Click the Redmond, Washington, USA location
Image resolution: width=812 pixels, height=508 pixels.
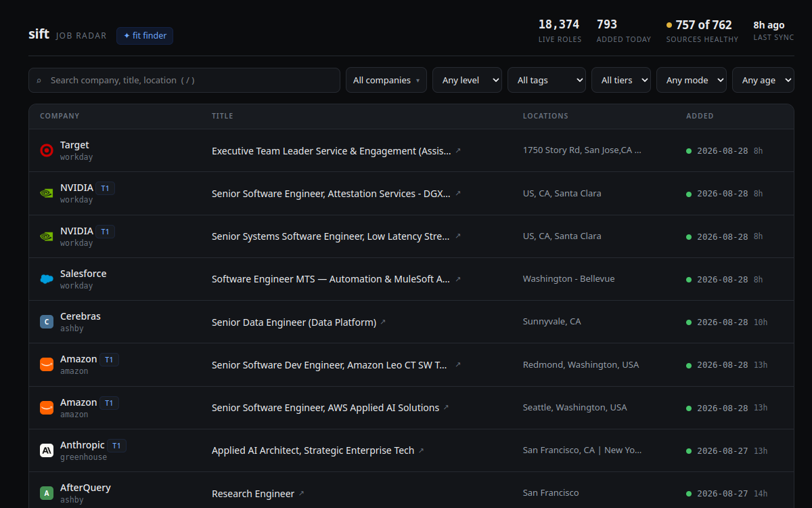click(x=581, y=364)
